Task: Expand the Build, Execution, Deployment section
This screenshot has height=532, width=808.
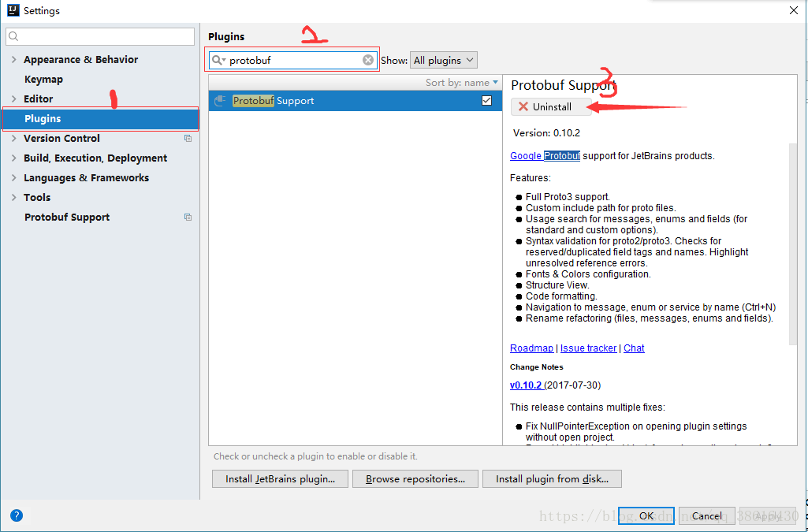Action: 14,158
